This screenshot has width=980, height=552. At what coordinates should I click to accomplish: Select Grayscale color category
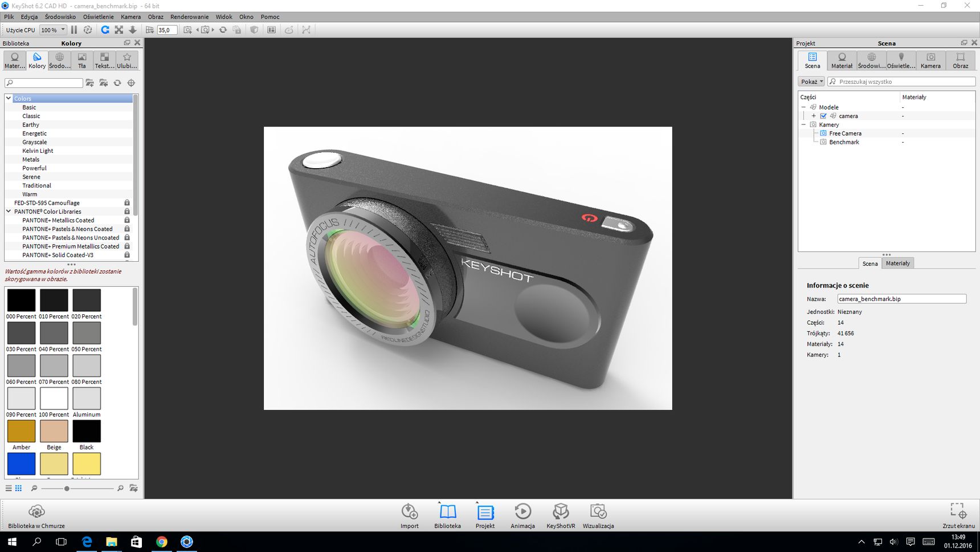tap(35, 142)
